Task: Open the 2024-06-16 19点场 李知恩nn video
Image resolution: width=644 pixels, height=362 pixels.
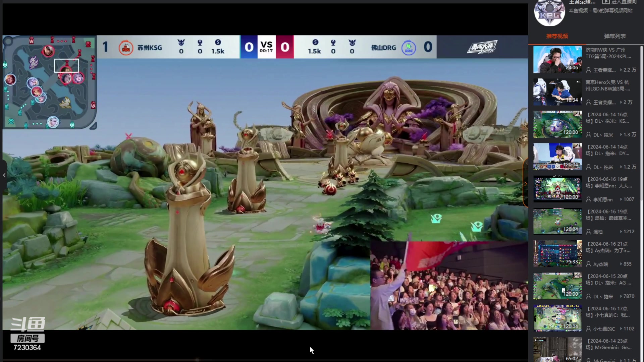Action: [609, 182]
